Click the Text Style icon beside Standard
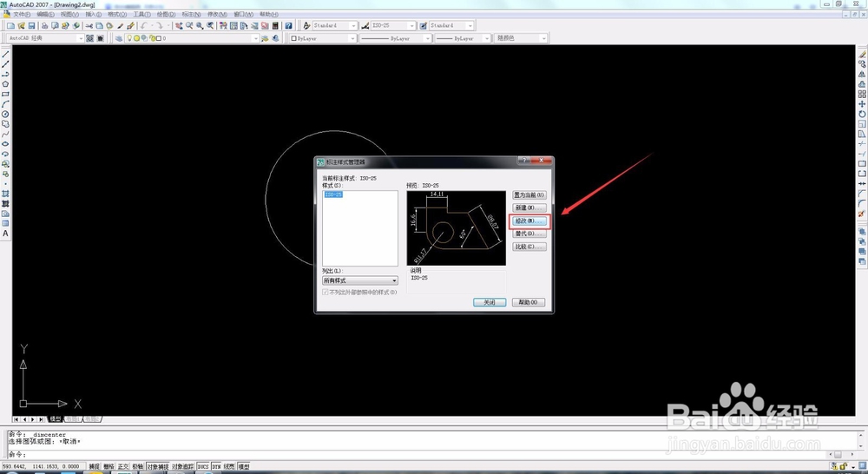Viewport: 868px width, 474px height. (x=306, y=25)
